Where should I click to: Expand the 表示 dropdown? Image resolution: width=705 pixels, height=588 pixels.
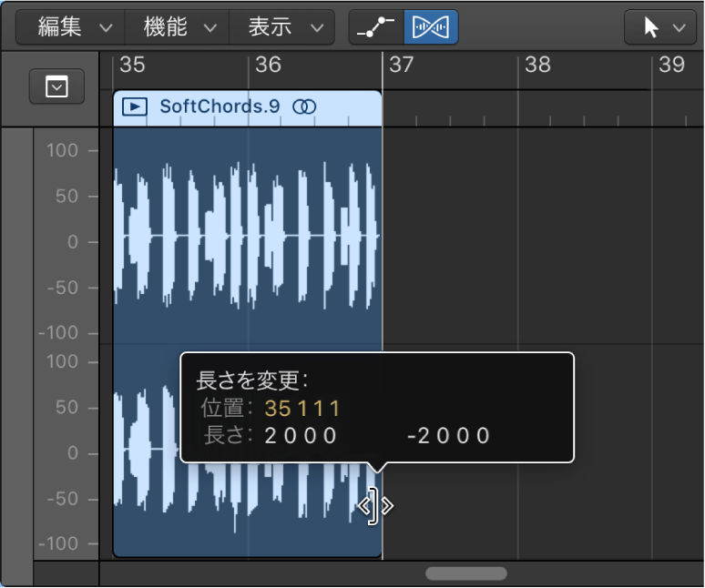click(x=282, y=27)
